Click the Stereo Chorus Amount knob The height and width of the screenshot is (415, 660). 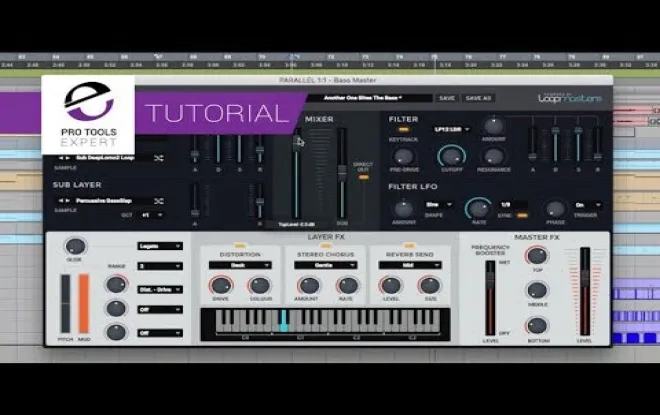point(309,286)
